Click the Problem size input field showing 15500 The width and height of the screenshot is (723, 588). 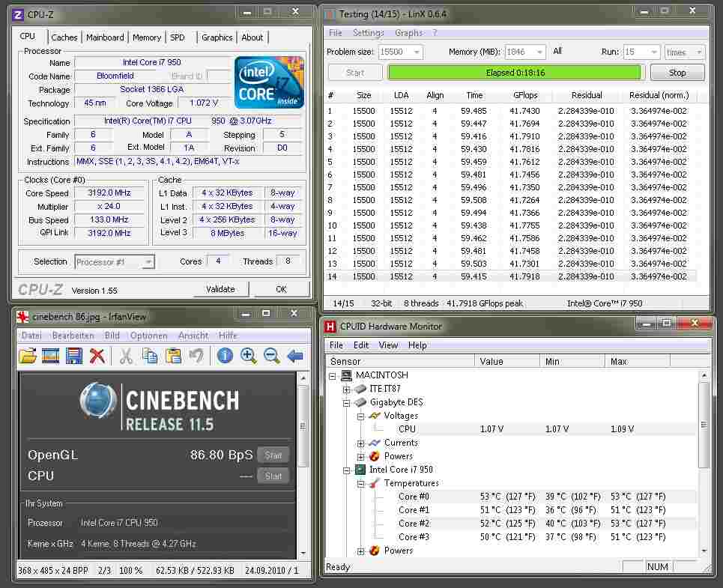click(x=395, y=52)
